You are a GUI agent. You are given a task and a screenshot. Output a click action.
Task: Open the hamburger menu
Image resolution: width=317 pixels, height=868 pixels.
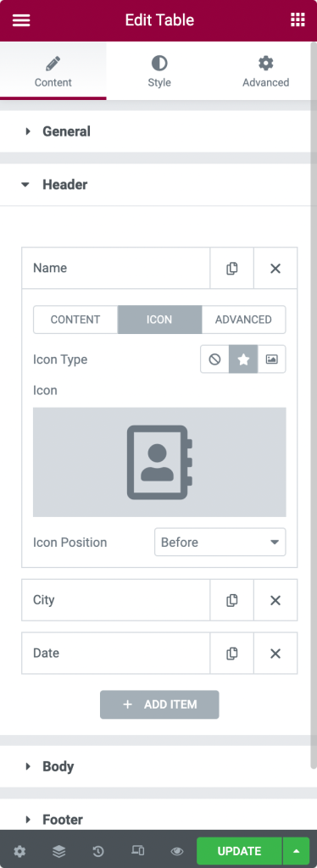21,20
